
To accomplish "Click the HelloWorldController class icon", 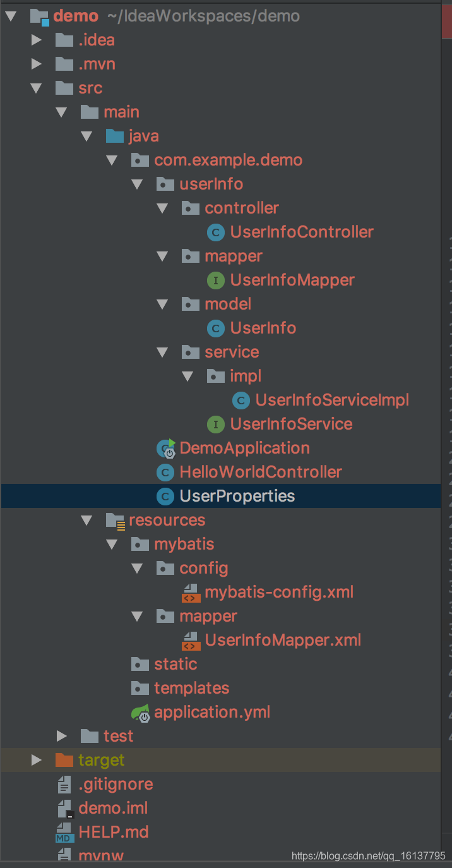I will point(165,473).
